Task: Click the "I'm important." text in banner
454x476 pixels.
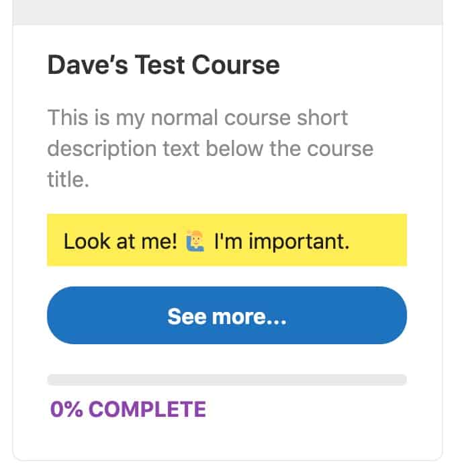Action: 281,241
